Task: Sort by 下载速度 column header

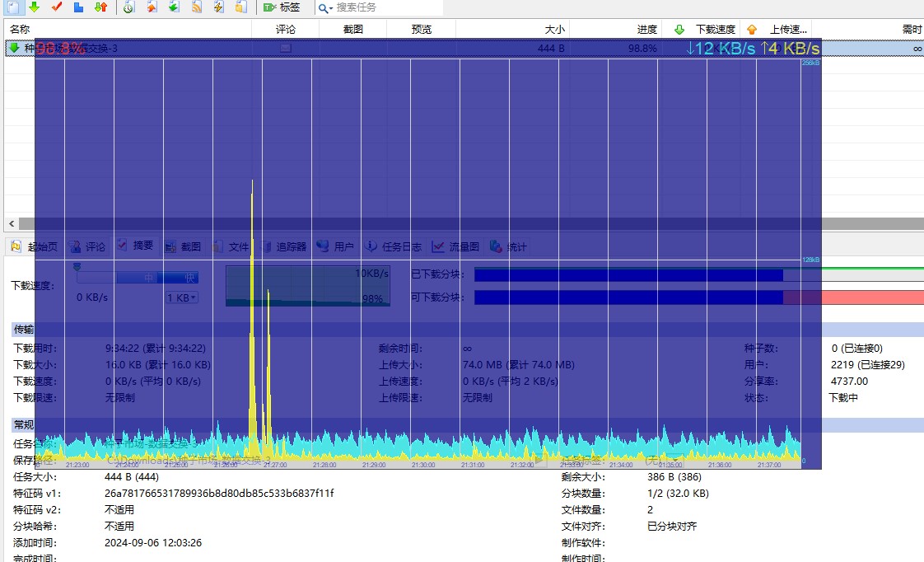Action: coord(716,29)
